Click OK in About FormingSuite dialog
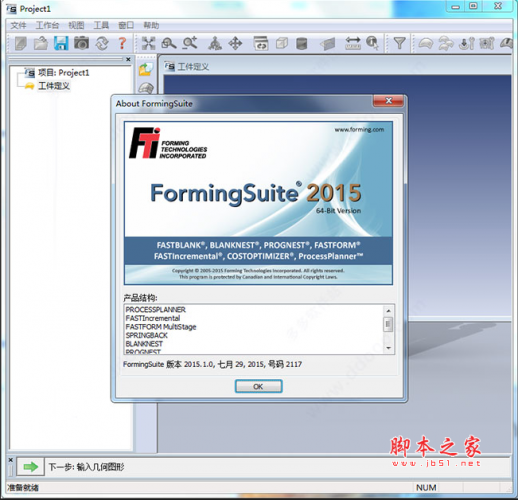This screenshot has height=500, width=518. pos(258,386)
